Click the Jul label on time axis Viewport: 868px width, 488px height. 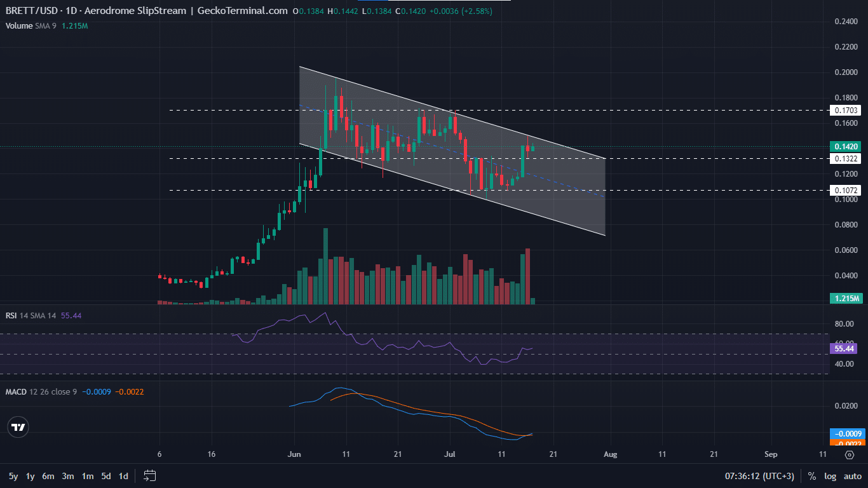[x=449, y=454]
